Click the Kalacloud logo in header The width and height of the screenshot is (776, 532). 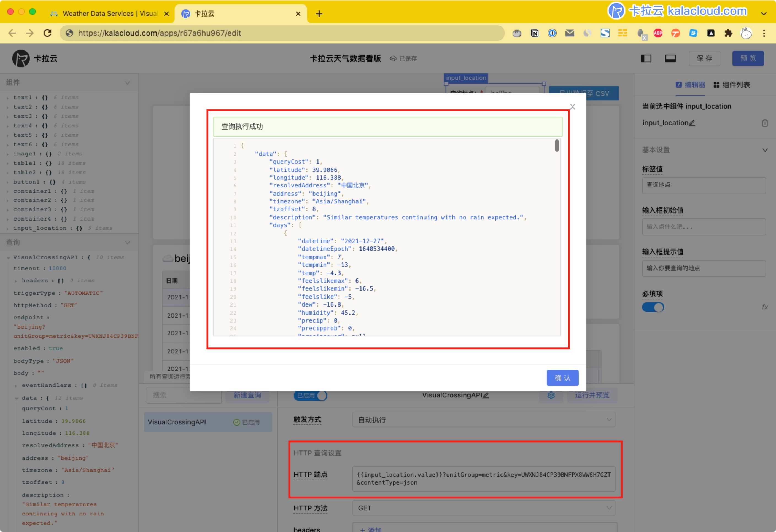(21, 58)
